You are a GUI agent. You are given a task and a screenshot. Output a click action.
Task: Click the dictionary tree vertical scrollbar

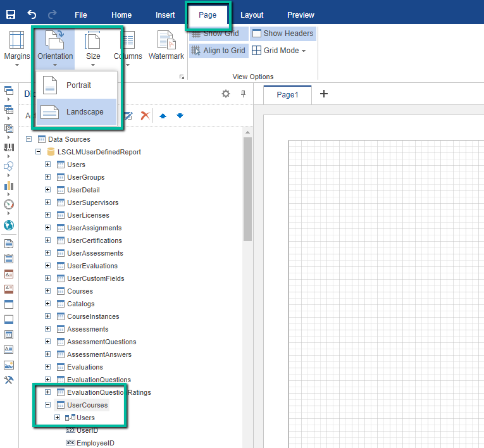click(247, 189)
